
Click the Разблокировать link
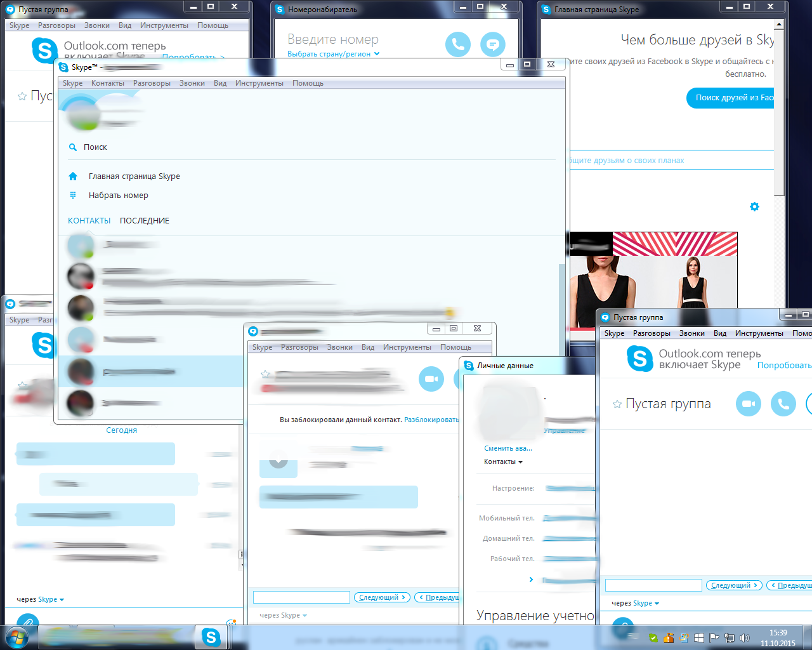431,420
